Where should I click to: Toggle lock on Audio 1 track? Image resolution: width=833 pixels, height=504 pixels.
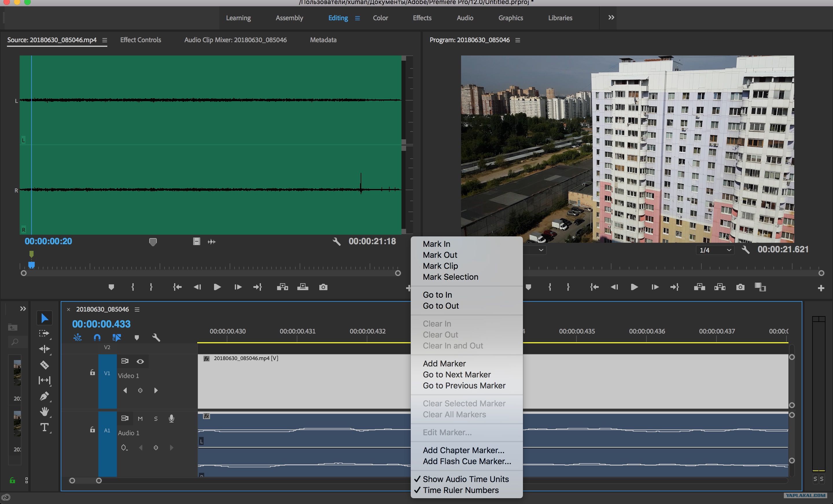(x=92, y=429)
